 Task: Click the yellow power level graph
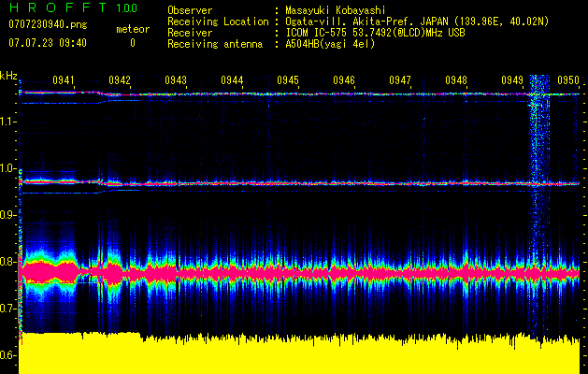pyautogui.click(x=299, y=355)
